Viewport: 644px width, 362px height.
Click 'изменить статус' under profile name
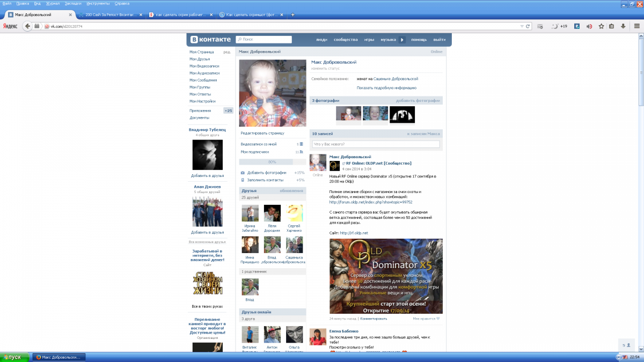click(x=326, y=69)
